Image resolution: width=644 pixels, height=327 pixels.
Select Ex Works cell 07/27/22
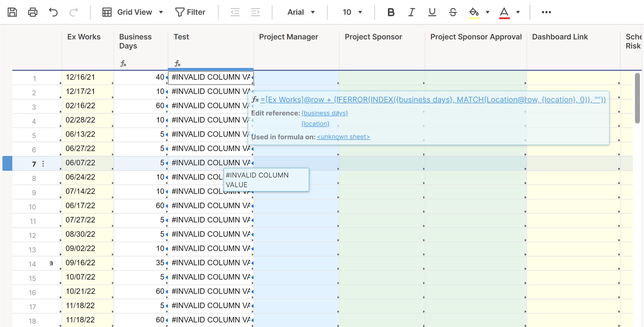[x=88, y=220]
